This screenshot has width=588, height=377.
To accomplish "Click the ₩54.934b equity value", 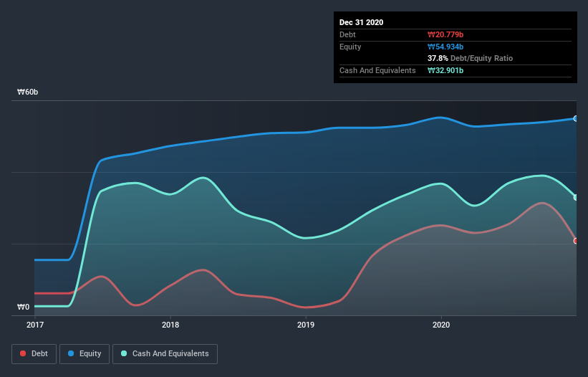I will click(445, 47).
